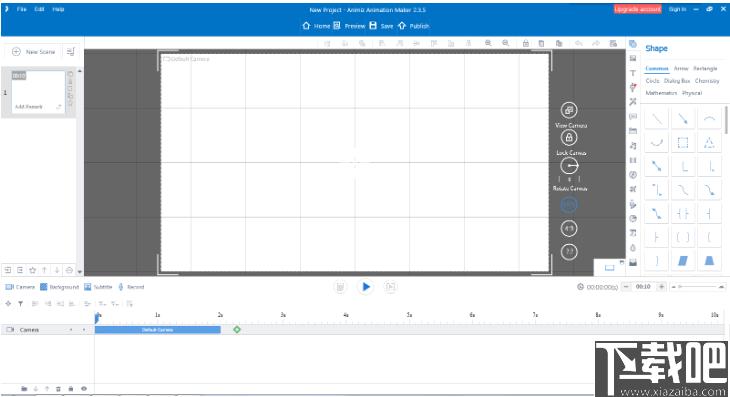
Task: Choose the dashed rectangle shape
Action: click(683, 142)
